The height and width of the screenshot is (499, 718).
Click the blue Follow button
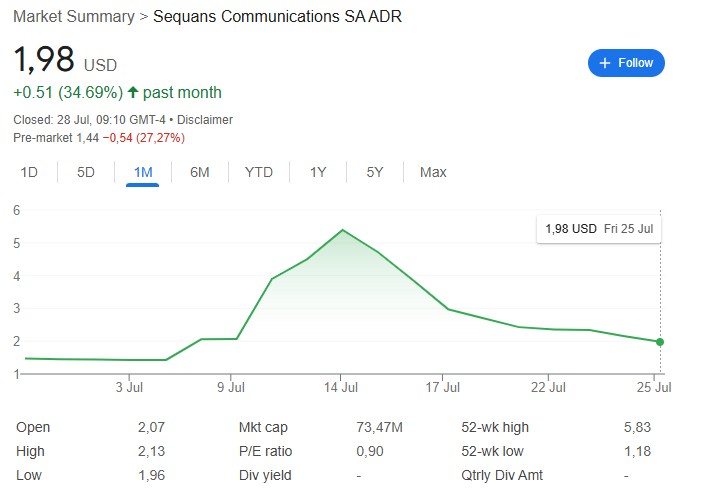pyautogui.click(x=626, y=63)
